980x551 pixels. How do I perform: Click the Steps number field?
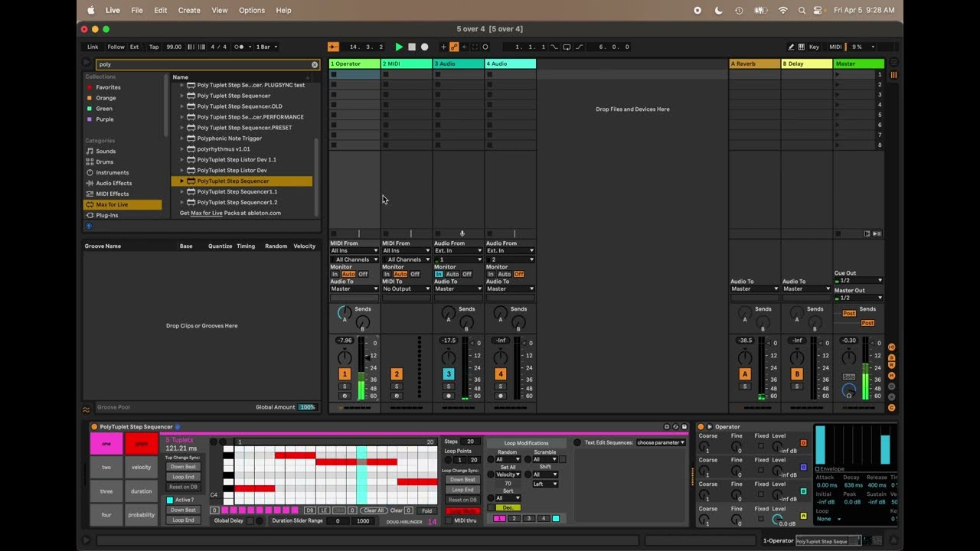pyautogui.click(x=470, y=442)
